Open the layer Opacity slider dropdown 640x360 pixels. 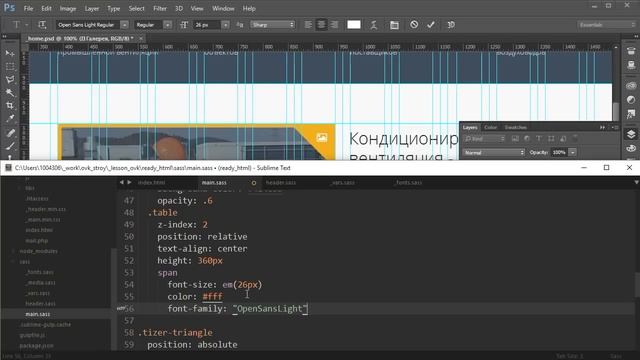(573, 153)
